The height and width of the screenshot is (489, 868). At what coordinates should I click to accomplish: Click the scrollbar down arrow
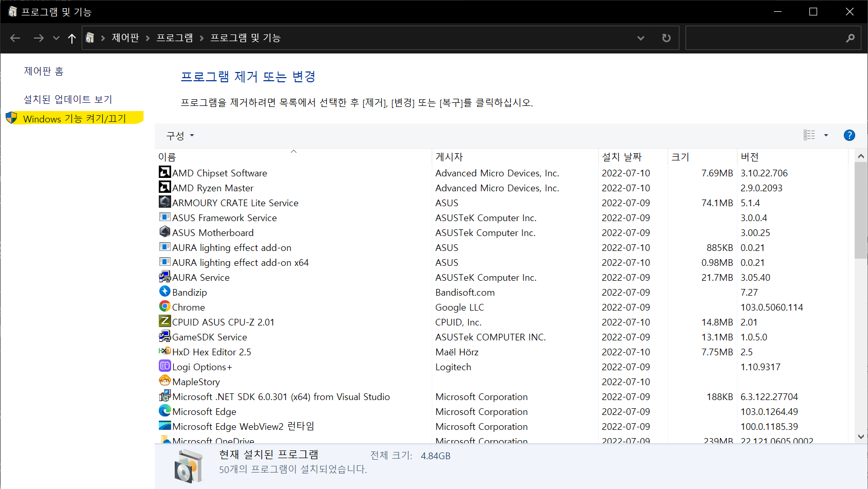pyautogui.click(x=861, y=437)
